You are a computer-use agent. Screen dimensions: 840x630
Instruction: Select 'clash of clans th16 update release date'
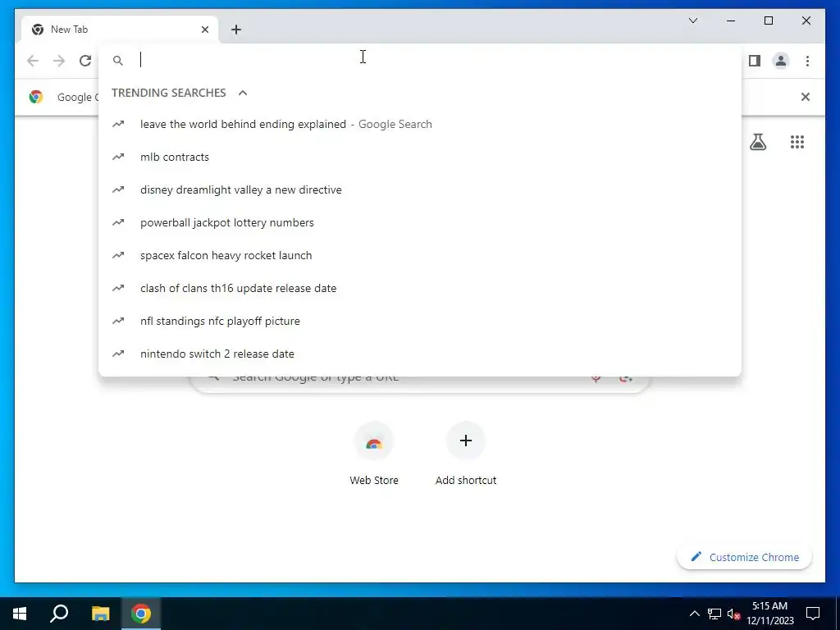[x=420, y=288]
